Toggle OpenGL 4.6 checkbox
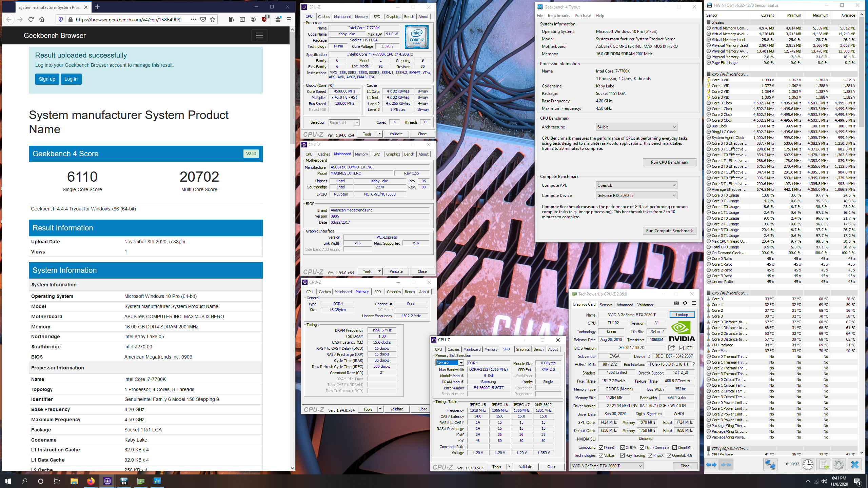This screenshot has width=868, height=488. tap(669, 455)
